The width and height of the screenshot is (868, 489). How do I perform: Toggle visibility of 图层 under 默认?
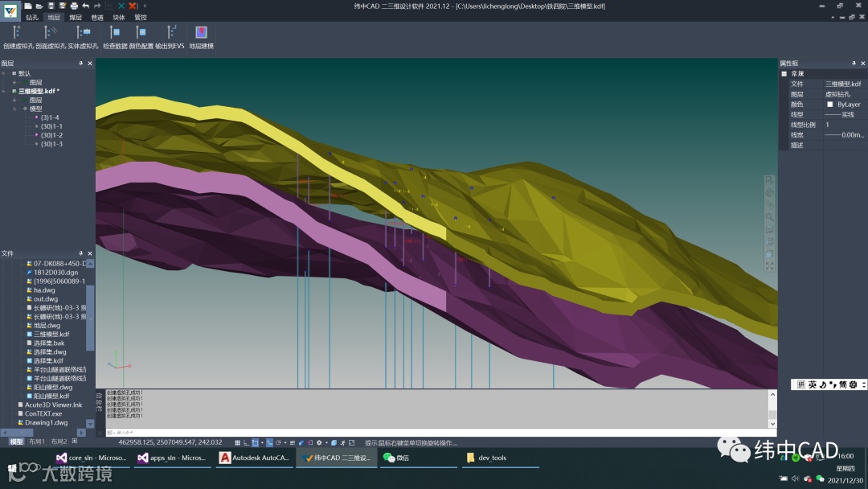pyautogui.click(x=26, y=83)
